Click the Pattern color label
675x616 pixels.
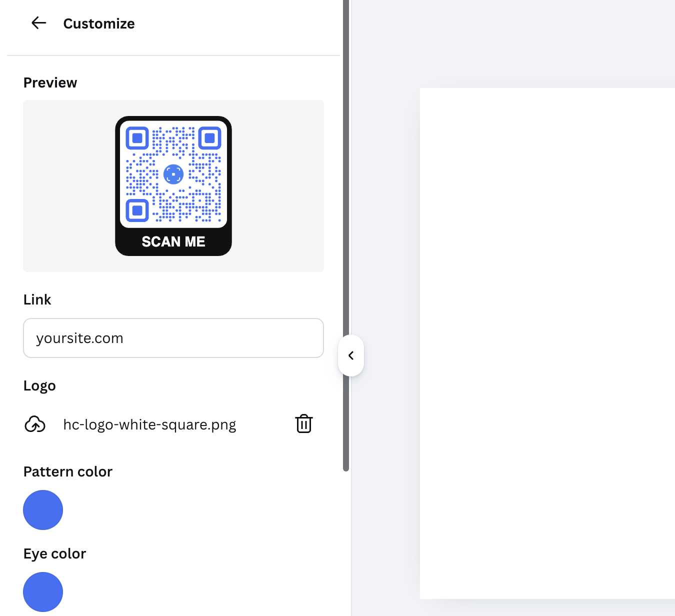[68, 471]
